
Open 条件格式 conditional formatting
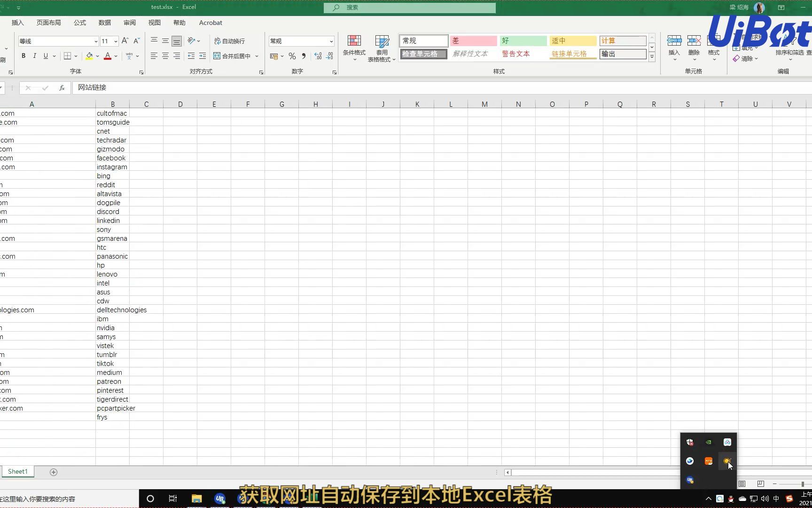click(x=354, y=48)
